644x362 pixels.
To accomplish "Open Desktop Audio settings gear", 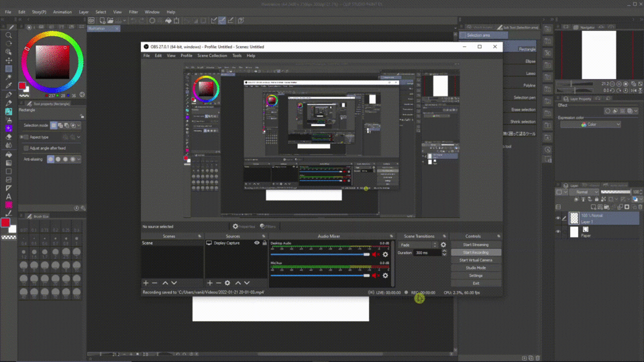I will coord(385,255).
